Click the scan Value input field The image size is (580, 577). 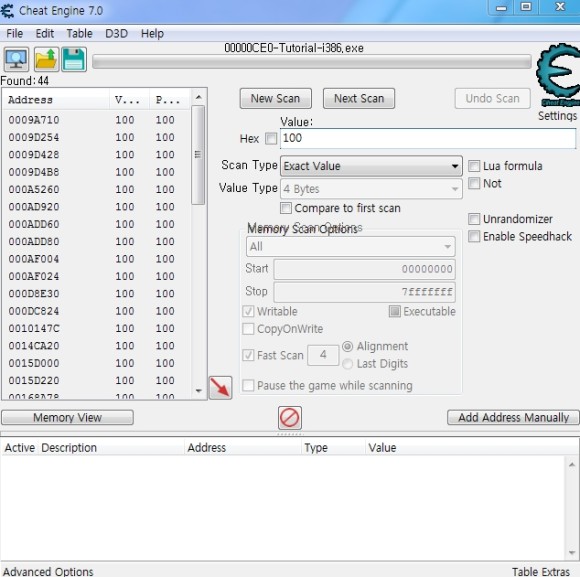pyautogui.click(x=428, y=138)
